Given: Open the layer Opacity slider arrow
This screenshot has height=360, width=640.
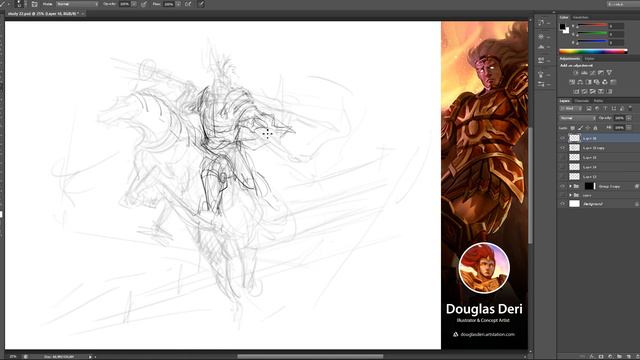Looking at the screenshot, I should point(629,118).
